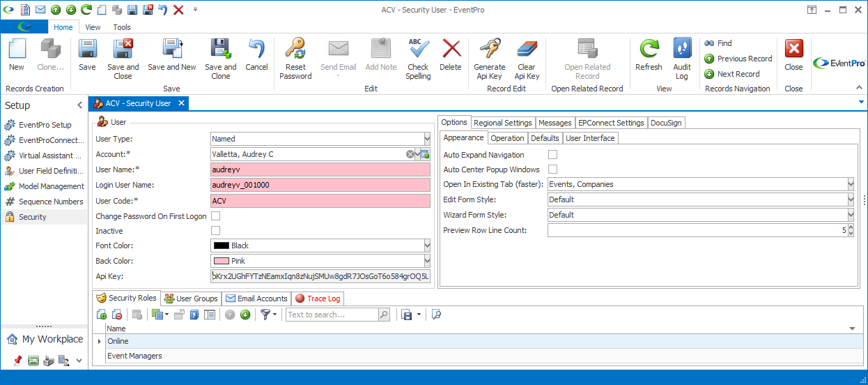Open the User Groups tab
The image size is (868, 385).
191,299
